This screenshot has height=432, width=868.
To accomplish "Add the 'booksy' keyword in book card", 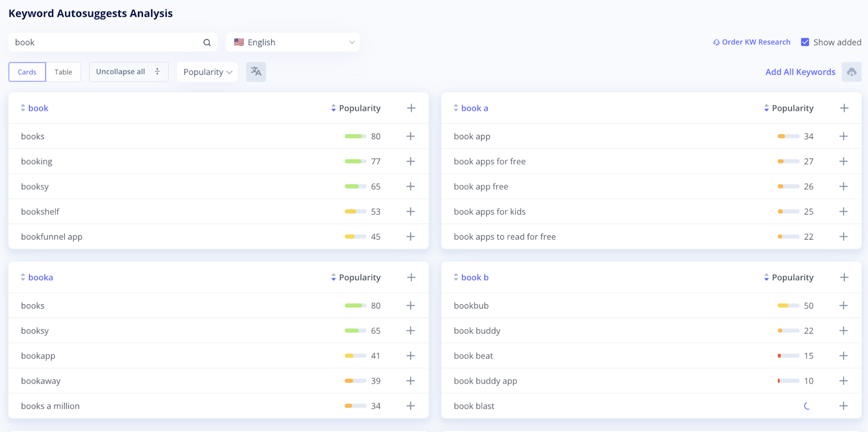I will (x=411, y=186).
